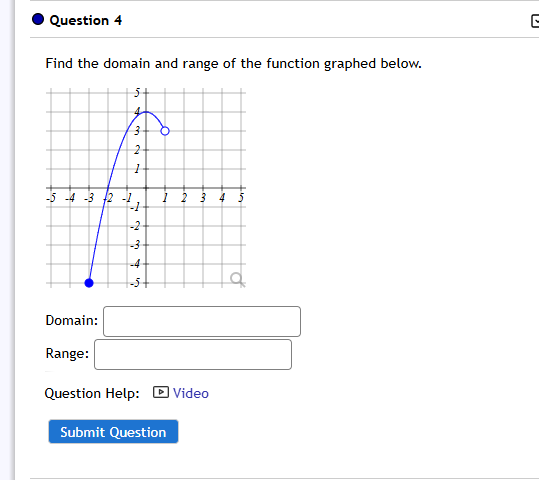The image size is (539, 480).
Task: Focus the Range answer field
Action: tap(193, 354)
